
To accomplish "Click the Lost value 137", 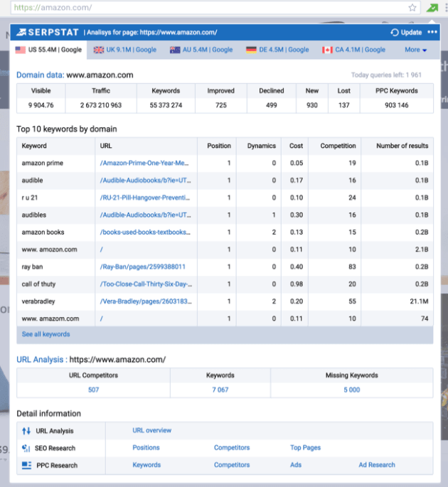I will point(344,105).
